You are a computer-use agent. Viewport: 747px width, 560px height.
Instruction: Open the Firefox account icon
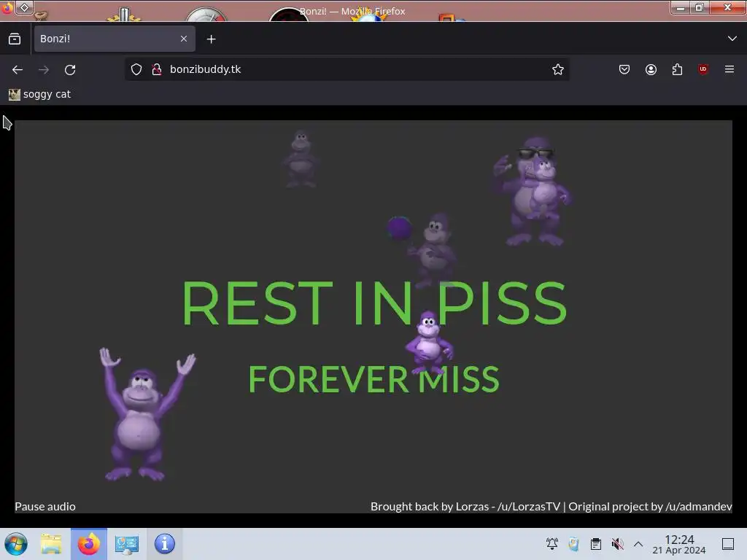tap(651, 69)
